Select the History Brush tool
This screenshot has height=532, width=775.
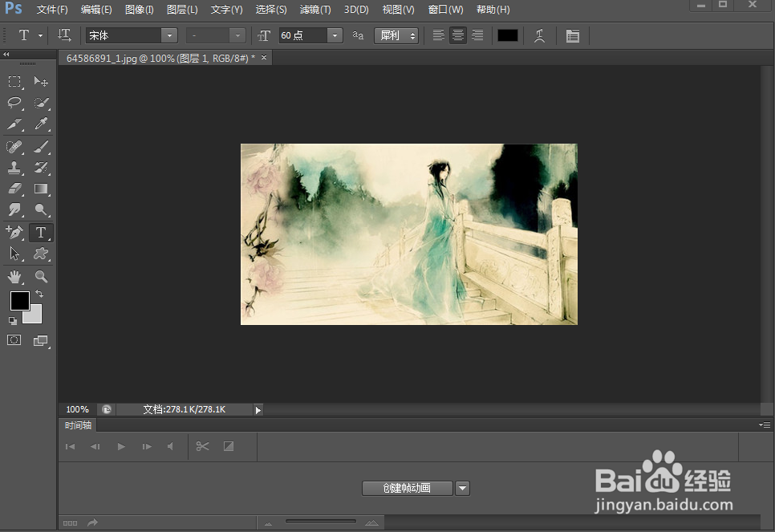pos(41,168)
